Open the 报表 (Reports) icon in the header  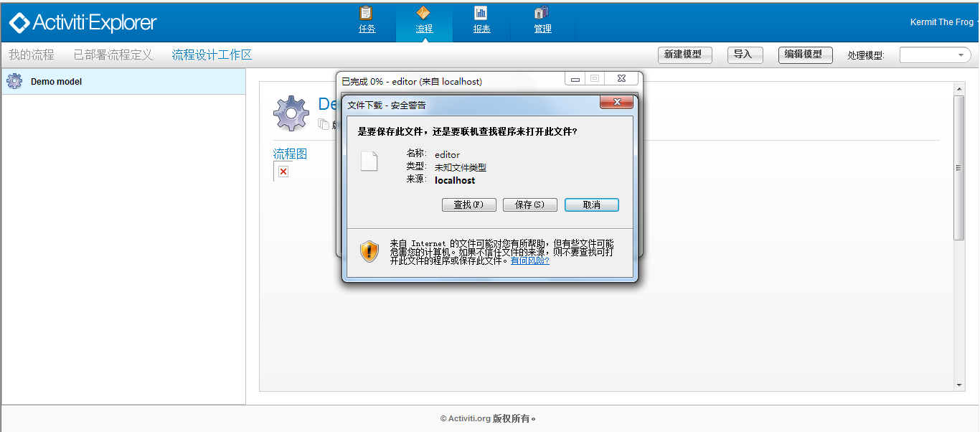pyautogui.click(x=481, y=20)
